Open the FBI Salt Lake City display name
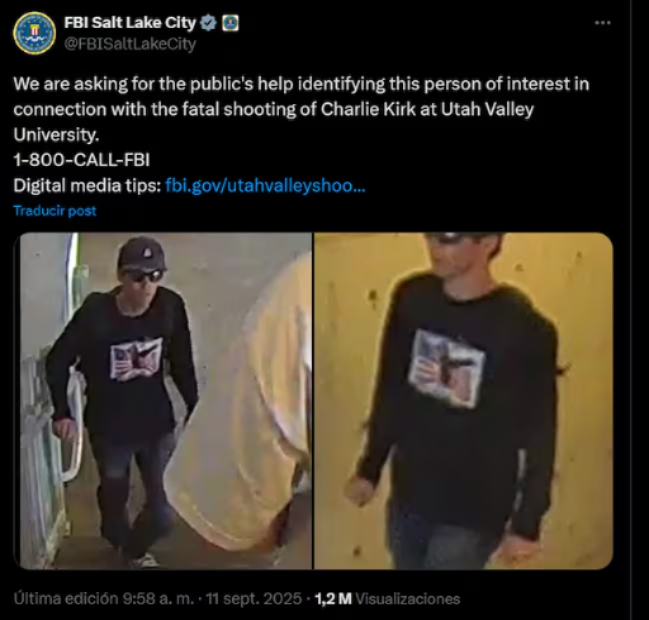 130,23
